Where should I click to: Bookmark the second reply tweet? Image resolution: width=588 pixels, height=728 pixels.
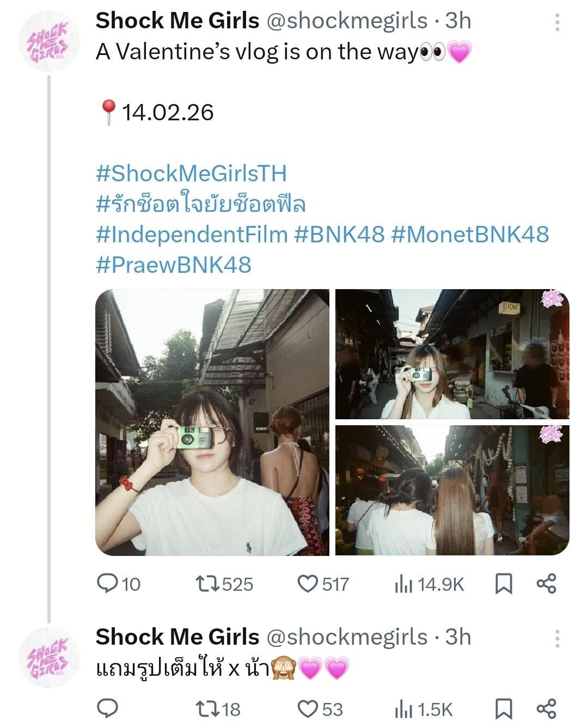[504, 708]
